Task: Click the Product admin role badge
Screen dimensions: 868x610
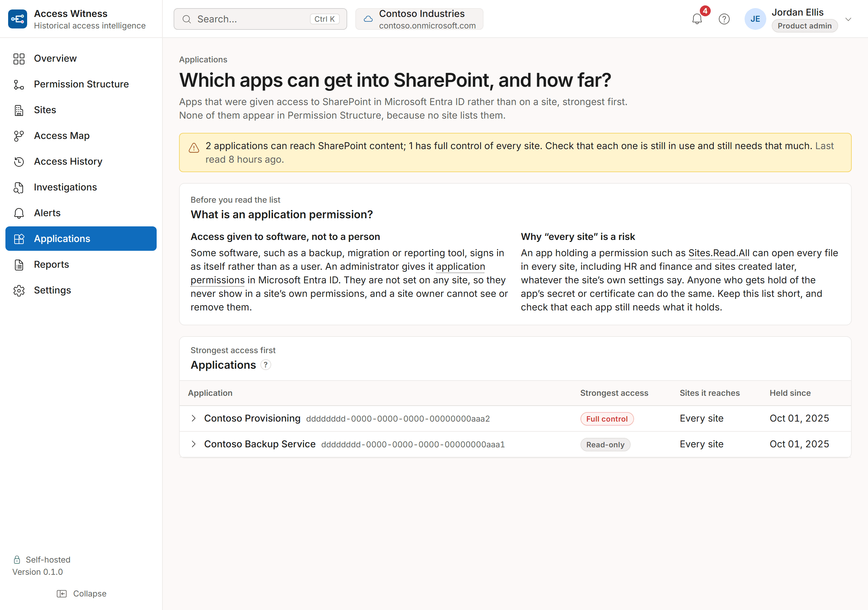Action: (x=805, y=26)
